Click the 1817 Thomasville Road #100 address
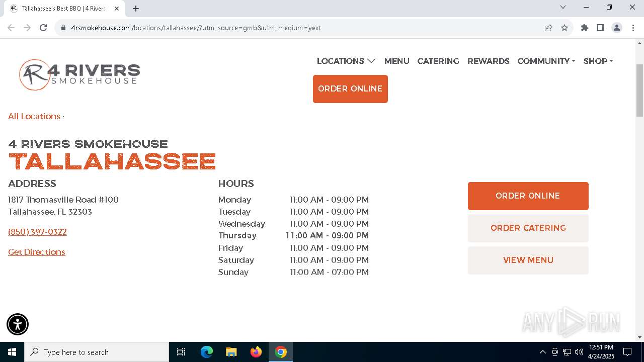 click(63, 200)
